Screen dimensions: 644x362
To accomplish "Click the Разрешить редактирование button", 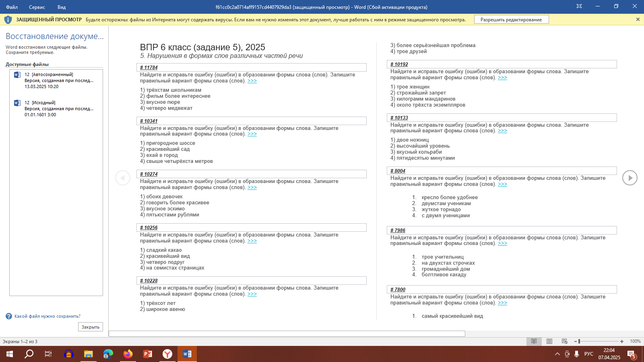I will [511, 19].
